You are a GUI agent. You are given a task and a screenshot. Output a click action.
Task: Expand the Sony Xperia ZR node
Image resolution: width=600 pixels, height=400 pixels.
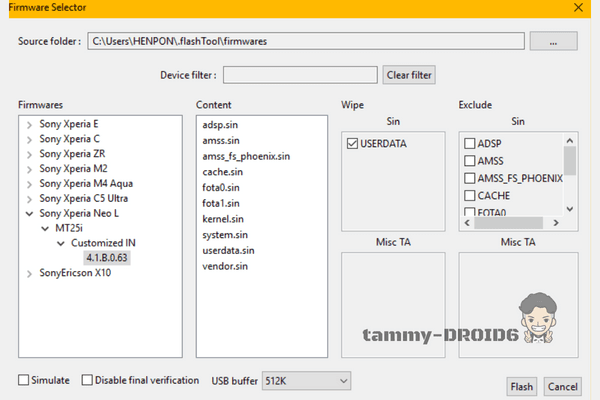click(x=29, y=155)
